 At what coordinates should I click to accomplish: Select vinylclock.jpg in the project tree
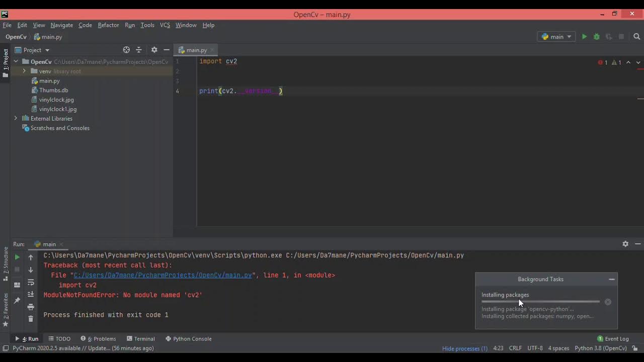(x=56, y=100)
